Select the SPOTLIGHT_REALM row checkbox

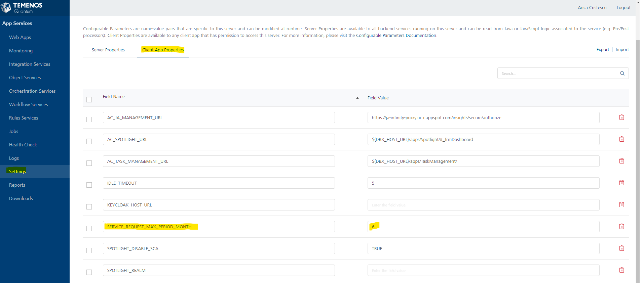(89, 272)
